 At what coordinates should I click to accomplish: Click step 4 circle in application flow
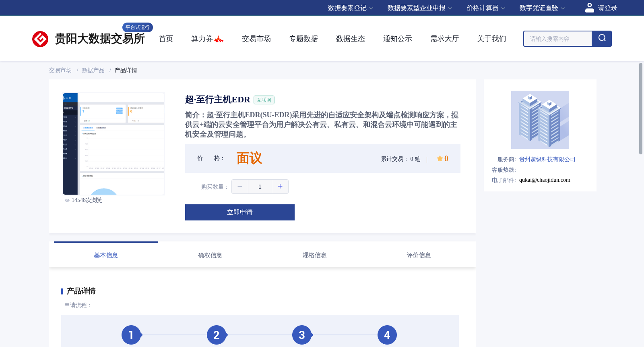click(x=387, y=335)
